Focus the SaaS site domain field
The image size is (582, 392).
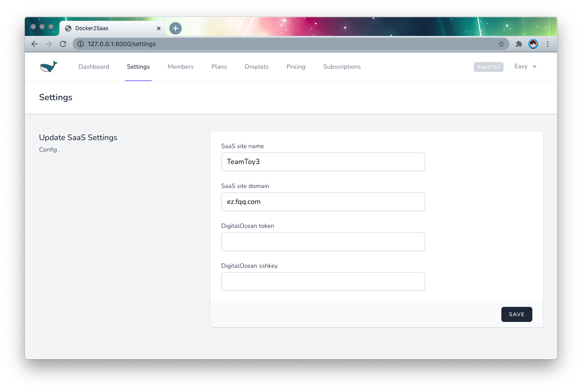[x=323, y=202]
